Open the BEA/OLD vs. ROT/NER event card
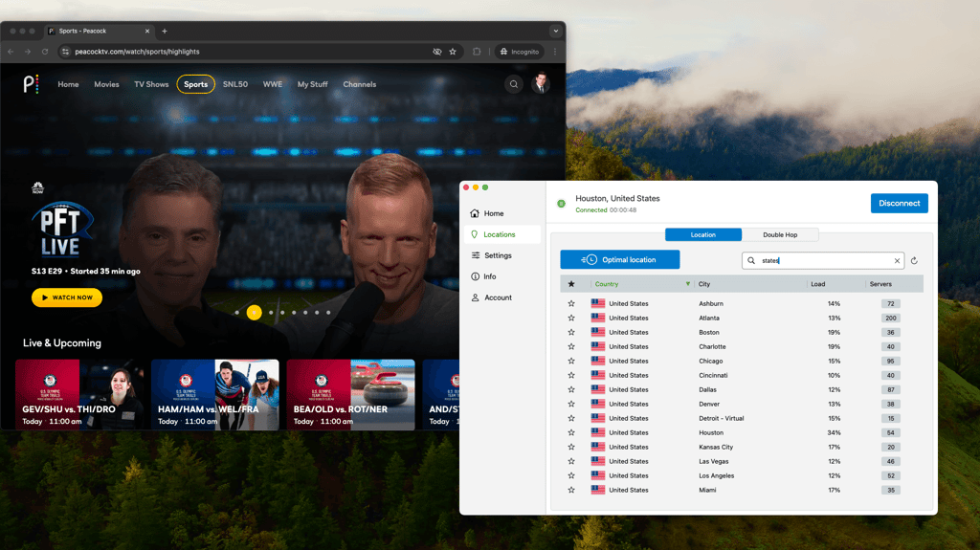The image size is (980, 550). (350, 394)
